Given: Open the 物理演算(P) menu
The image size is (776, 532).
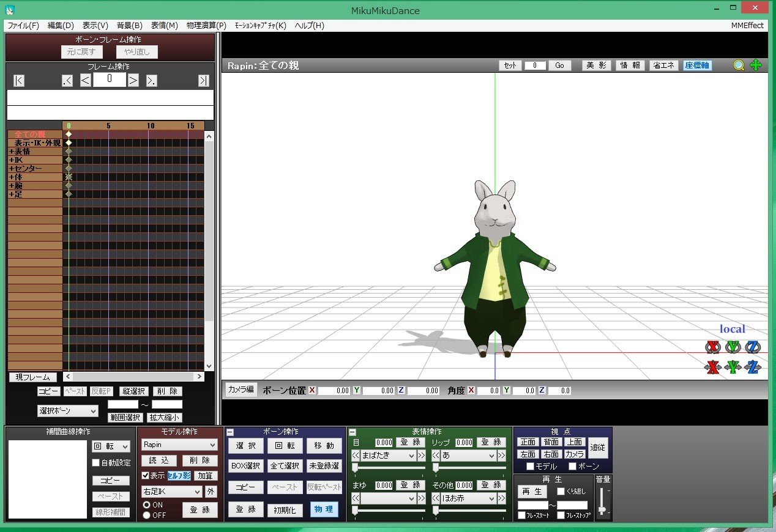Looking at the screenshot, I should (x=206, y=26).
